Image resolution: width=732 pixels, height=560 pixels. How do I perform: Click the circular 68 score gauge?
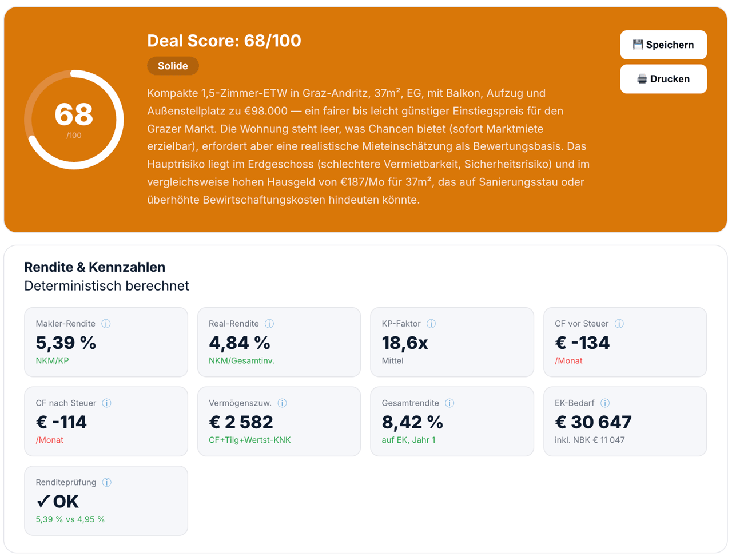click(x=74, y=120)
